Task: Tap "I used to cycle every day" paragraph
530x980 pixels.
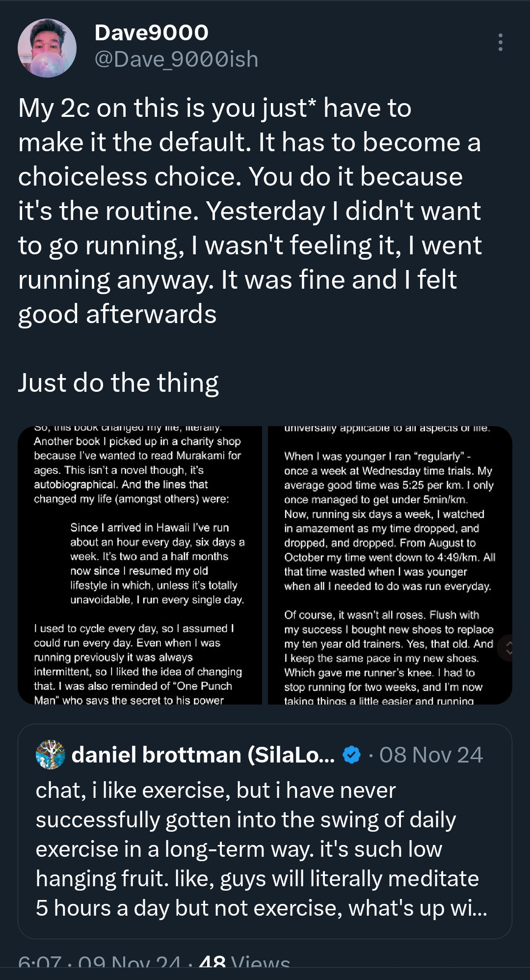Action: (138, 664)
